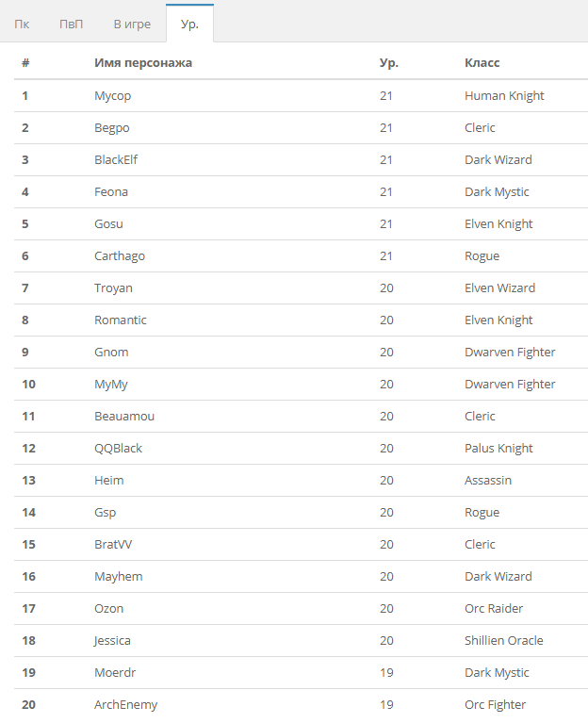The width and height of the screenshot is (588, 723).
Task: Click the Имя персонажа column header
Action: [x=143, y=63]
